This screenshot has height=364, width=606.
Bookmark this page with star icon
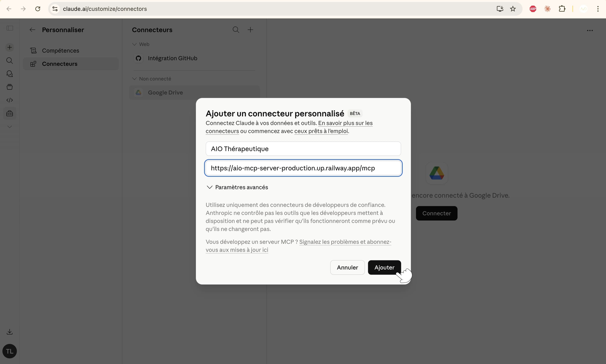point(513,9)
